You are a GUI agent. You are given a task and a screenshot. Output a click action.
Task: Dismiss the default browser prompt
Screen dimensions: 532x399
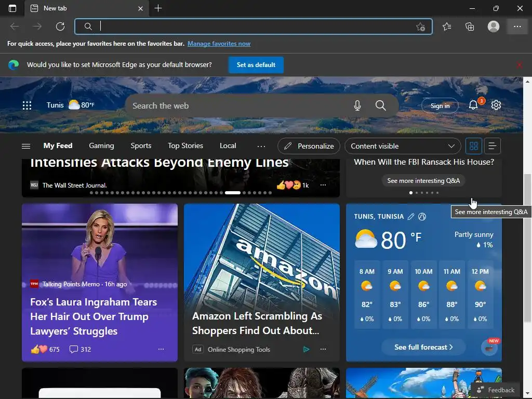pyautogui.click(x=520, y=65)
